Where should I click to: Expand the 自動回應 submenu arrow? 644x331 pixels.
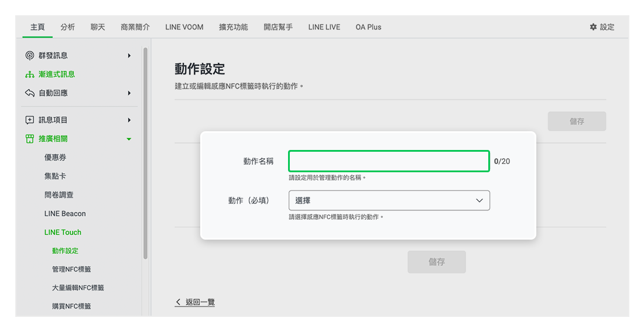click(x=129, y=93)
